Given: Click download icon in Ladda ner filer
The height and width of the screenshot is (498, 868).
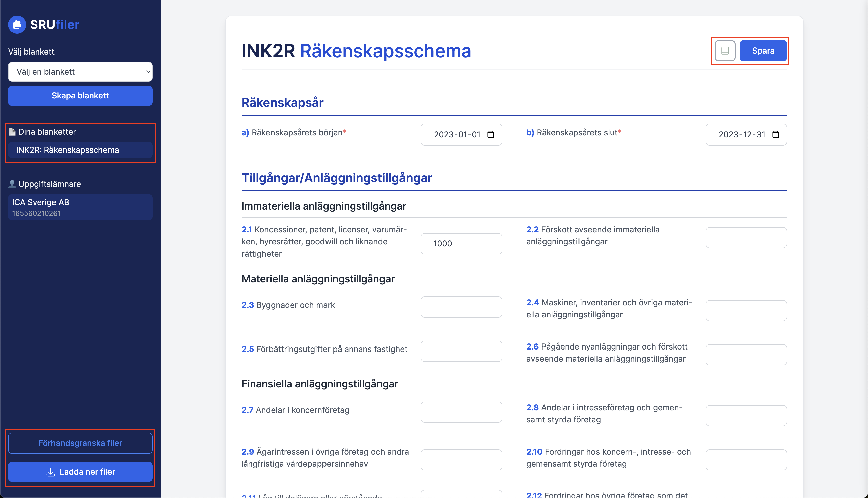Looking at the screenshot, I should (50, 472).
